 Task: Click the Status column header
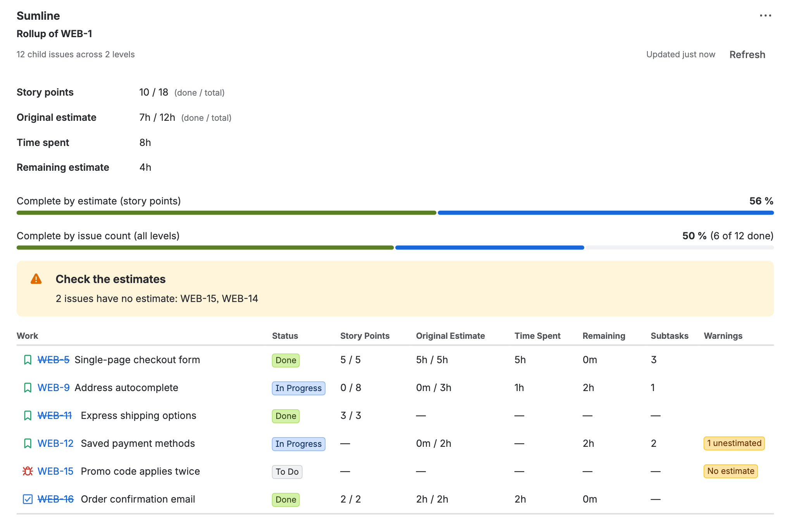[285, 336]
